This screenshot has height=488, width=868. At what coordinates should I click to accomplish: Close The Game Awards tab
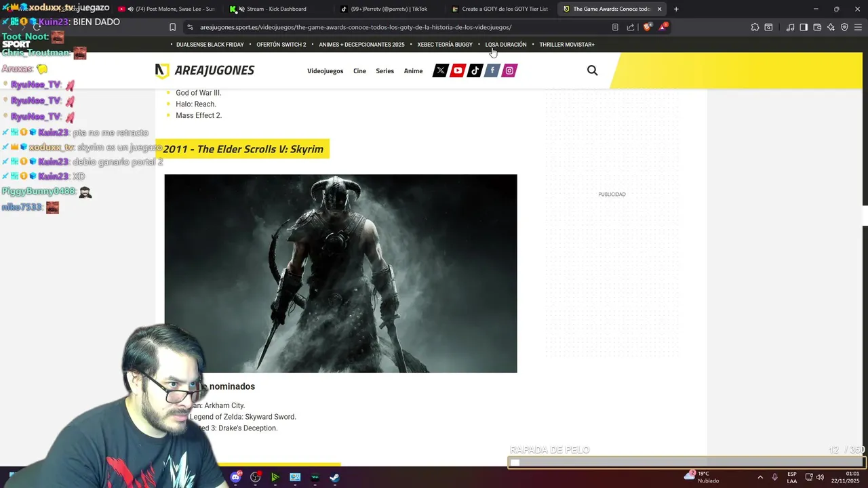coord(659,9)
